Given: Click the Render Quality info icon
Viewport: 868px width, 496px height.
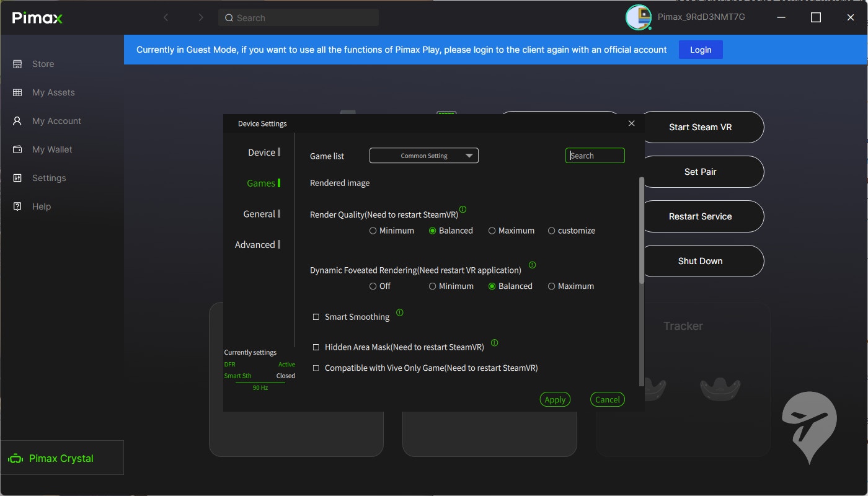Looking at the screenshot, I should [x=463, y=210].
